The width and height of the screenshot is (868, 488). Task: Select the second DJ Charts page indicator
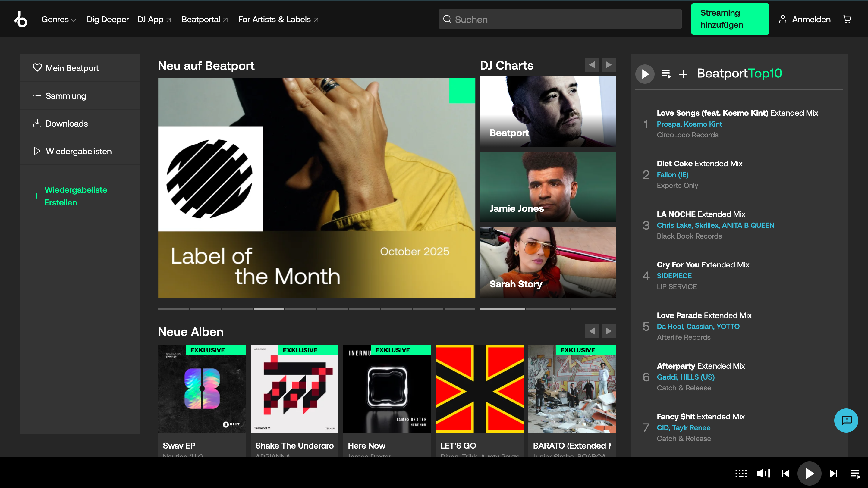pyautogui.click(x=548, y=308)
